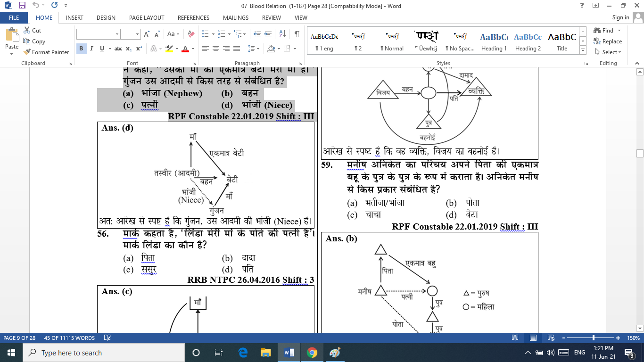Switch to the REVIEW tab
This screenshot has width=644, height=362.
click(272, 17)
